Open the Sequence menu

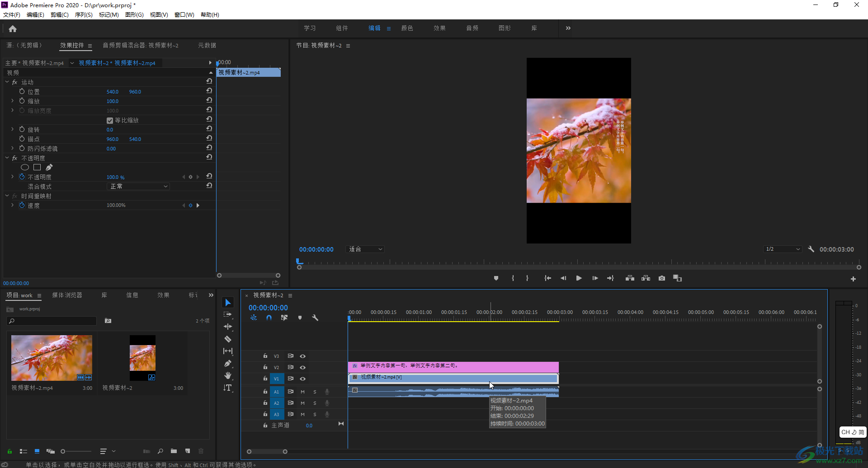click(84, 15)
